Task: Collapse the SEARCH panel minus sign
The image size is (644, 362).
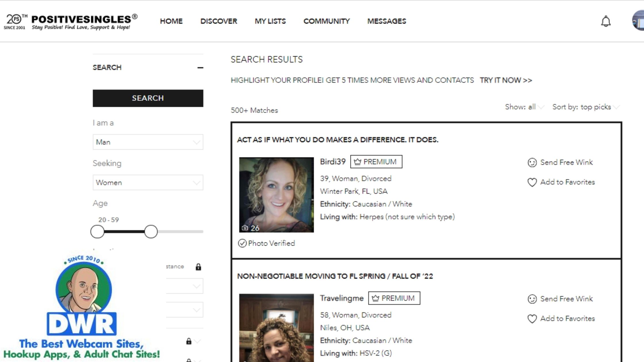Action: click(x=200, y=68)
